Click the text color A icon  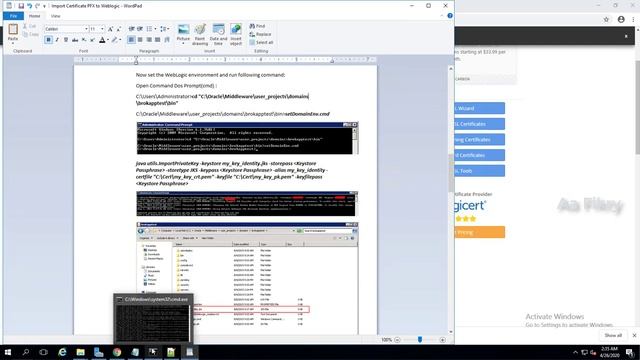pyautogui.click(x=102, y=40)
